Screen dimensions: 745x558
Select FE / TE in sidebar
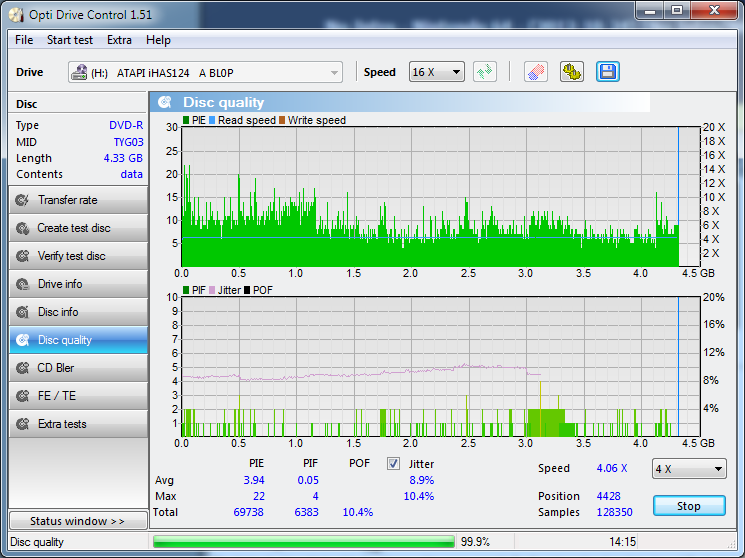[x=78, y=396]
